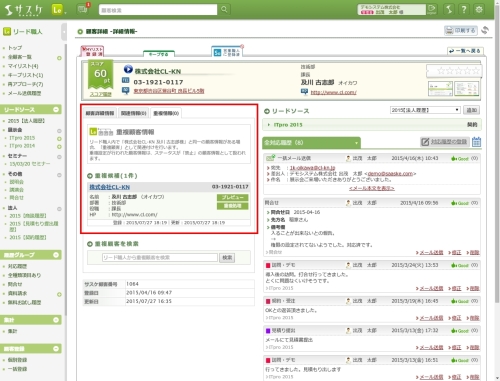
Task: Switch to the 関連情報 tab
Action: coord(133,113)
